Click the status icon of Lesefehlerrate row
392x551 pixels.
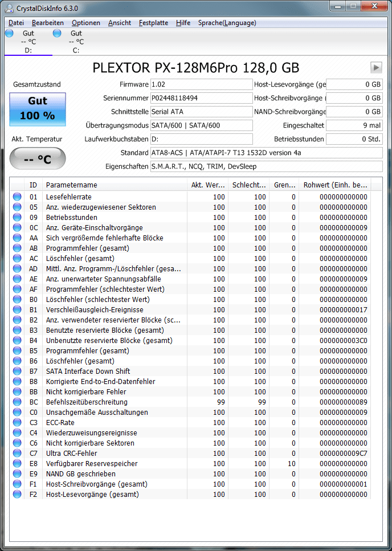tap(17, 197)
